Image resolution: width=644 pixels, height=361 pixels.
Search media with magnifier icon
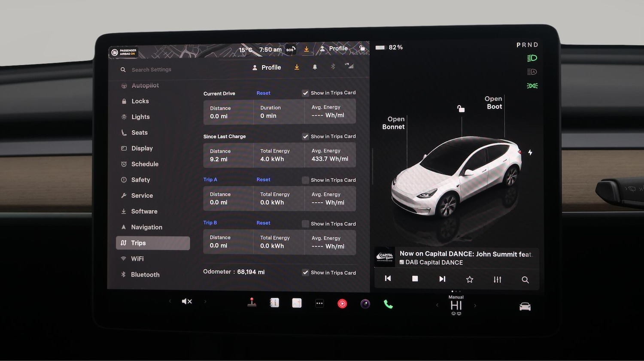tap(525, 280)
